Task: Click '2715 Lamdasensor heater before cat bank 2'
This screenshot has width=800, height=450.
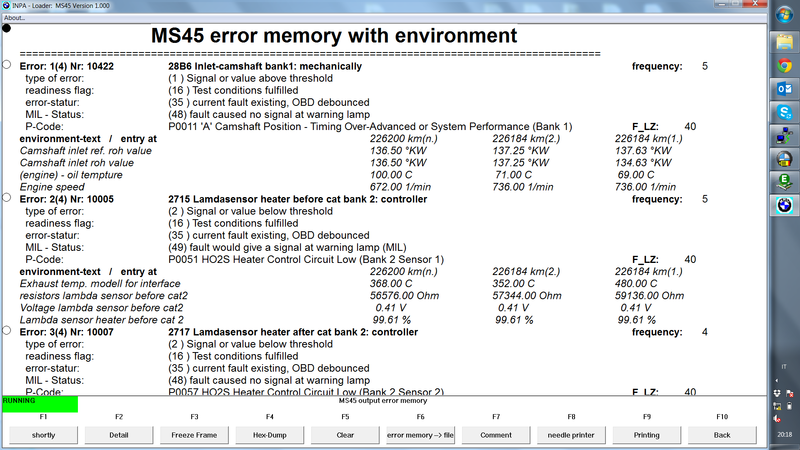Action: pyautogui.click(x=298, y=199)
